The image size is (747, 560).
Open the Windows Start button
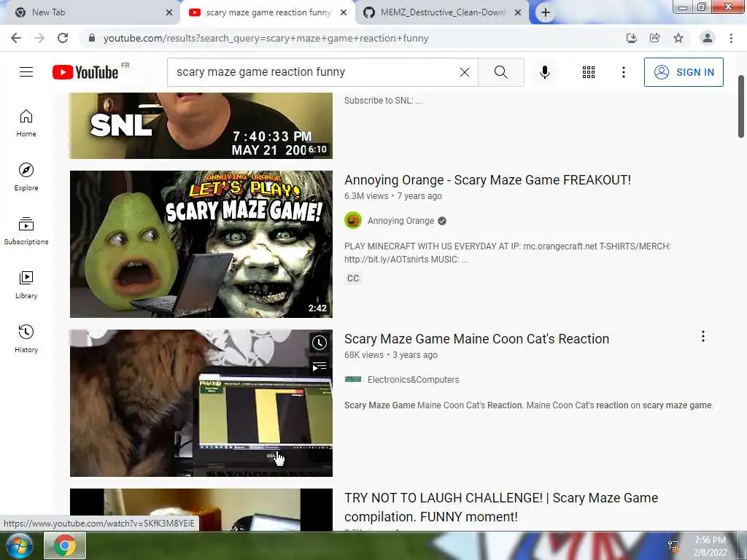coord(19,545)
